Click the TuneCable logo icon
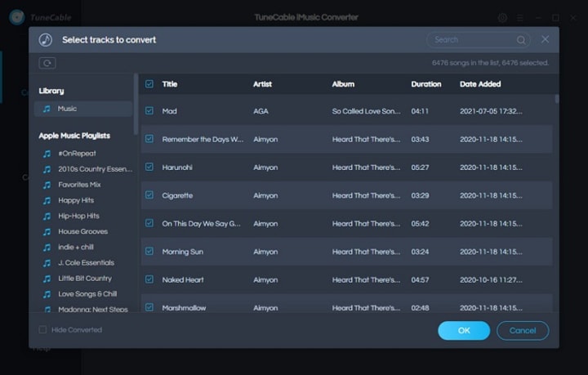 click(17, 17)
